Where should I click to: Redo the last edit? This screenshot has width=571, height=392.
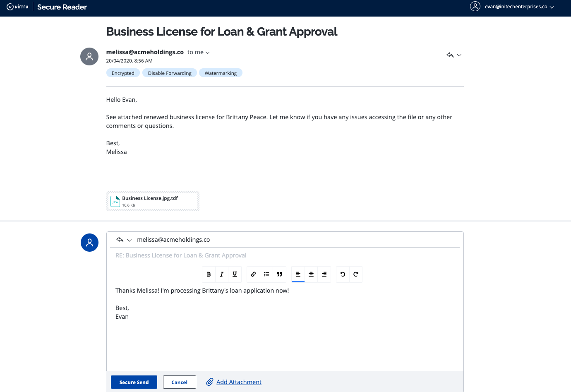pos(356,274)
